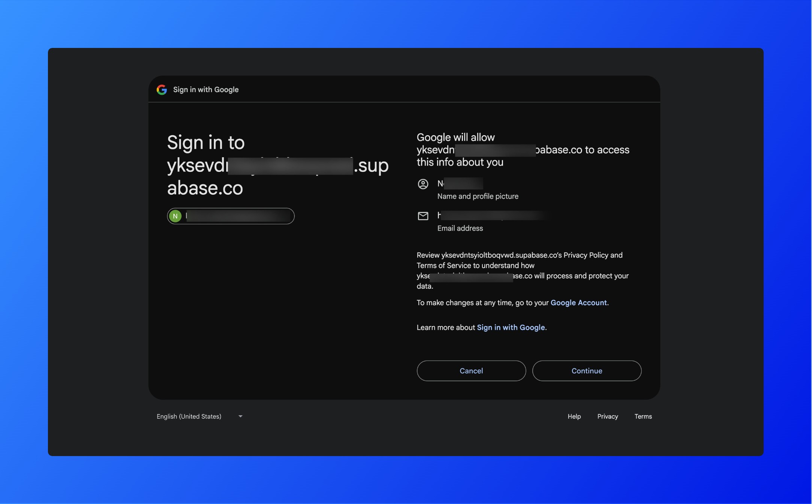Click the "Review ... Privacy Policy" paragraph
Screen dimensions: 812x504
point(523,270)
